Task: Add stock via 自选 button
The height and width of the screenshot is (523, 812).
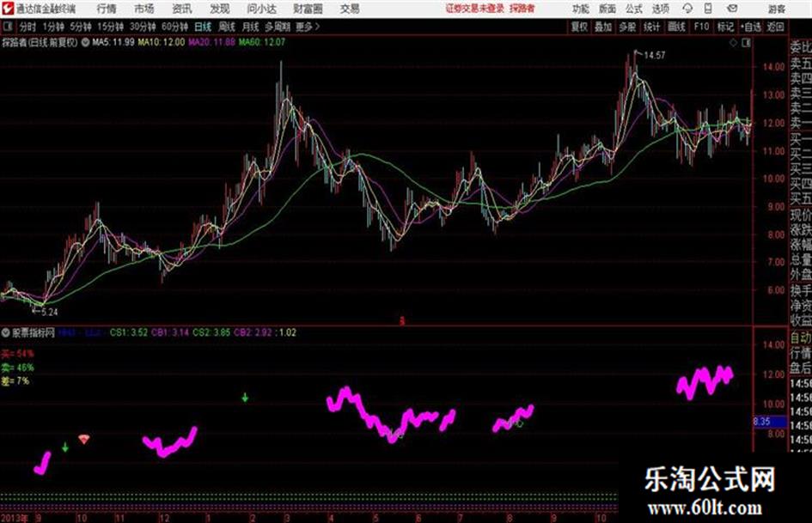Action: [x=750, y=27]
